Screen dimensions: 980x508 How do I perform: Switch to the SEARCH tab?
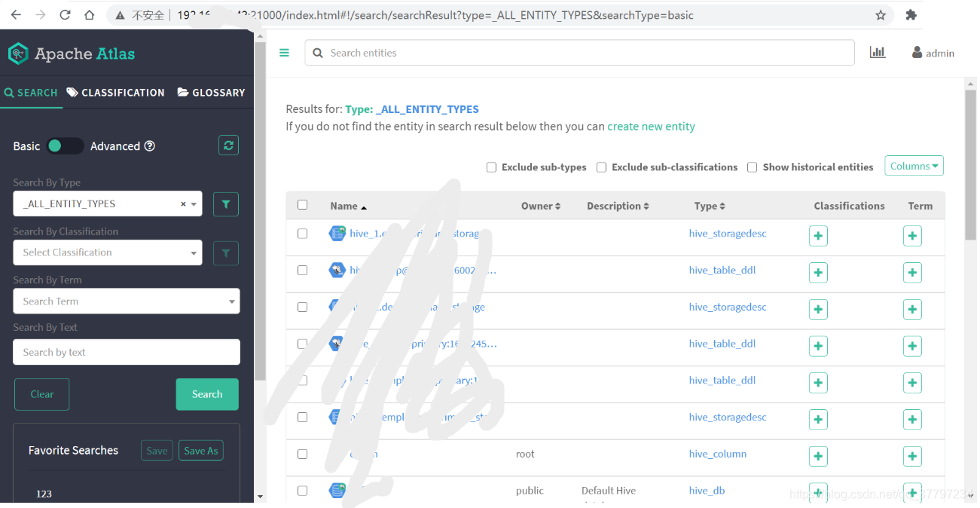click(31, 93)
